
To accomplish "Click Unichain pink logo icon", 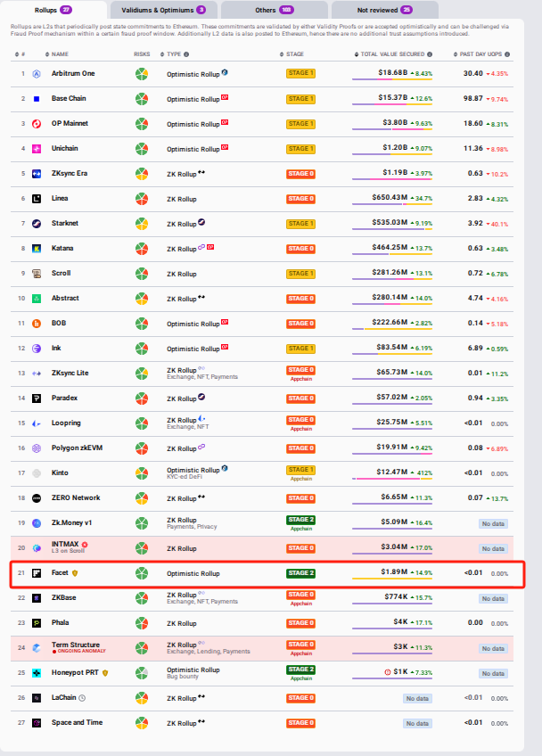I will point(37,149).
